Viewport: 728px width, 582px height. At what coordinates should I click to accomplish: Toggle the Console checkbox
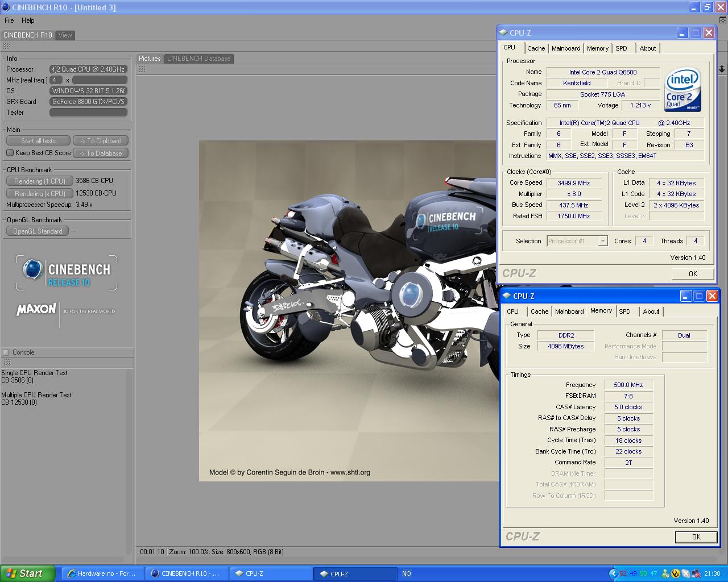6,352
